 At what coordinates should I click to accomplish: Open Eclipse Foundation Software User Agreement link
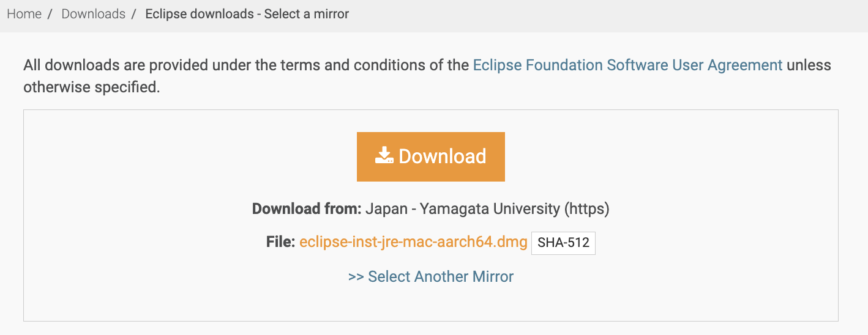[x=627, y=65]
